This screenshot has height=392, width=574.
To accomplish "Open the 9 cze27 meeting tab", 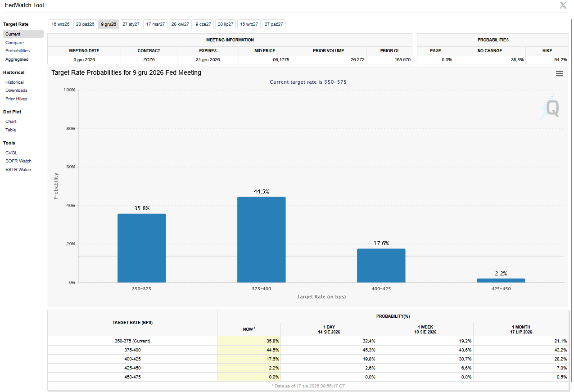I will (x=203, y=24).
